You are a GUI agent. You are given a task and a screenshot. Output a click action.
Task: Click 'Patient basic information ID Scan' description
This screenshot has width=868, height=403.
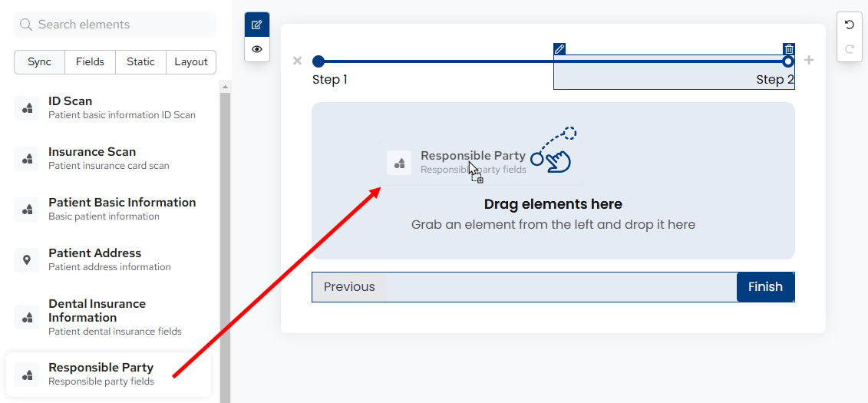tap(122, 115)
